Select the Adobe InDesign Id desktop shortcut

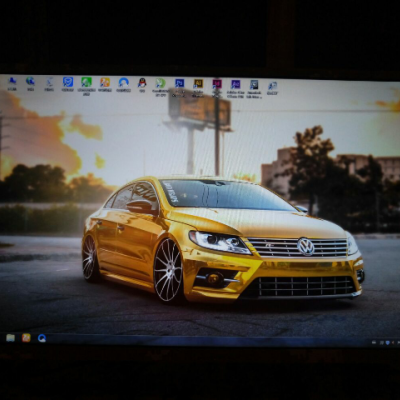click(x=217, y=88)
